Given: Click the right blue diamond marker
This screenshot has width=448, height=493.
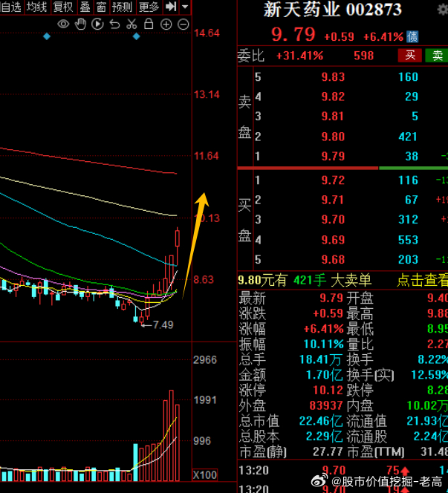Looking at the screenshot, I should point(136,36).
